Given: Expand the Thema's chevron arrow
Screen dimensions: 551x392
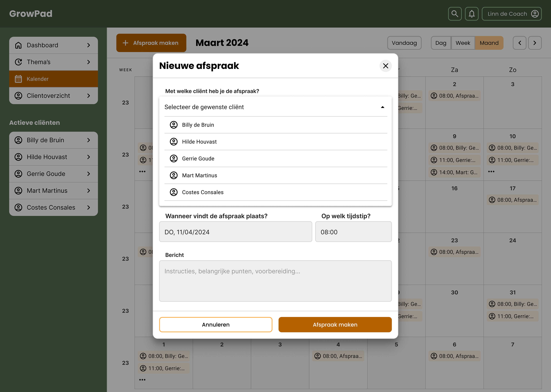Looking at the screenshot, I should pos(89,62).
